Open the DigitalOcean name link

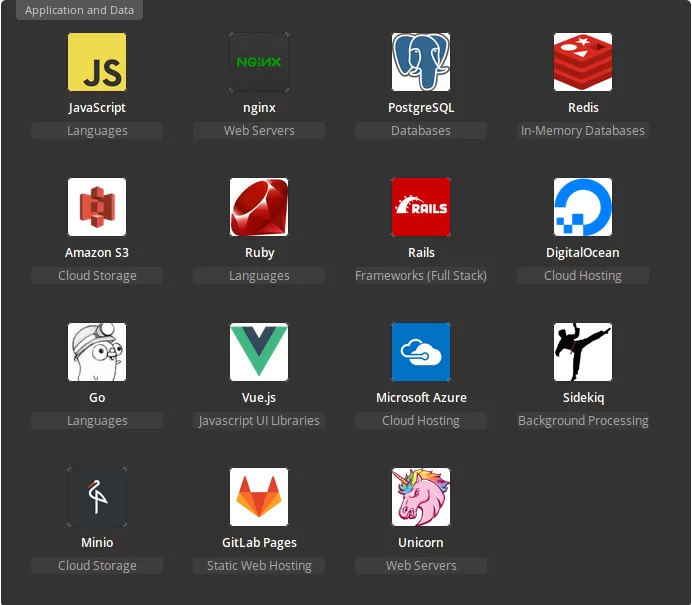(x=583, y=252)
